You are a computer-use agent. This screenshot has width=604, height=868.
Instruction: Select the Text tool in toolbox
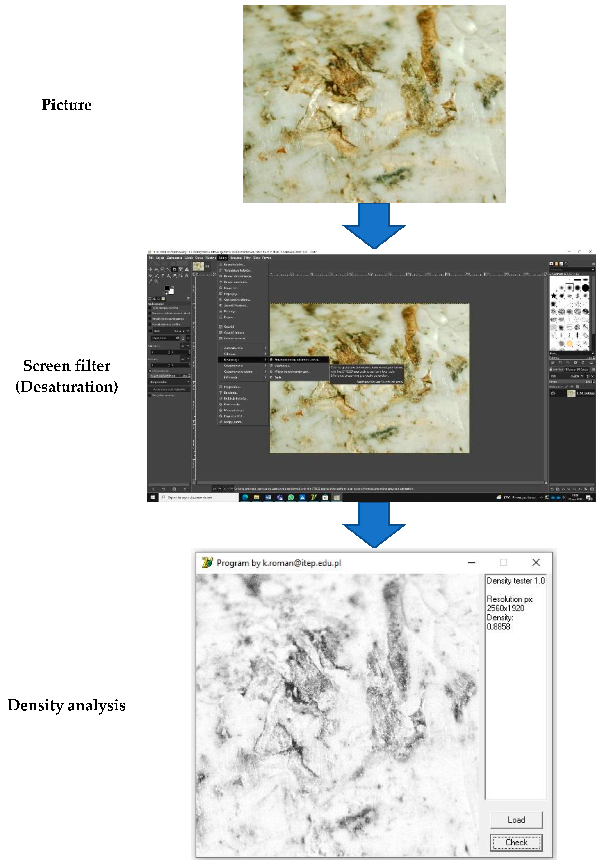click(x=187, y=275)
